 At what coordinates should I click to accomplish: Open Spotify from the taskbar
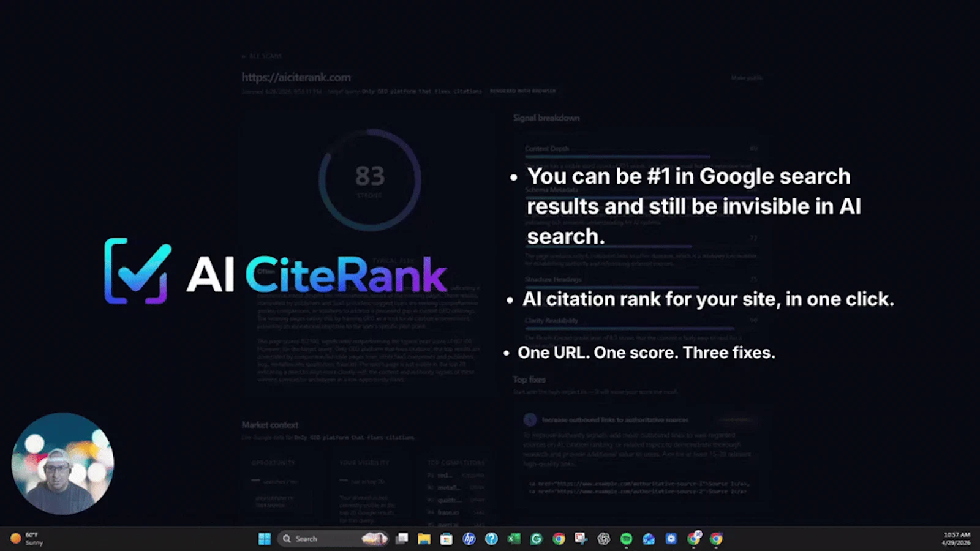point(626,539)
